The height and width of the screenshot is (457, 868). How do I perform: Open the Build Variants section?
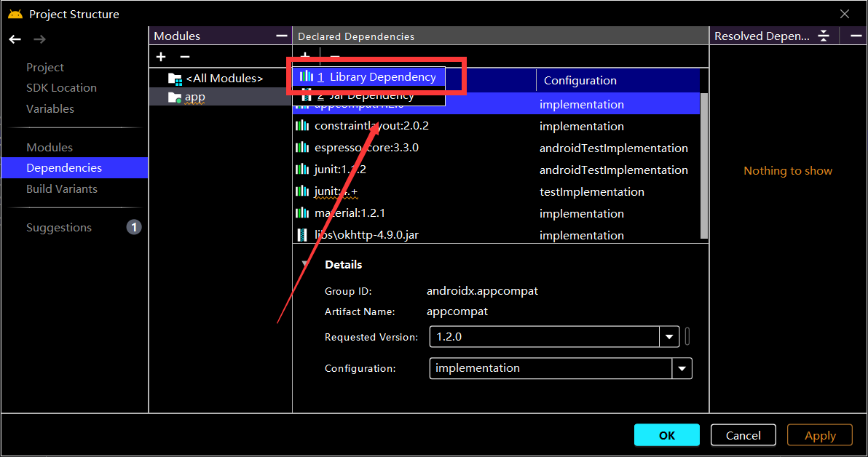pos(61,189)
